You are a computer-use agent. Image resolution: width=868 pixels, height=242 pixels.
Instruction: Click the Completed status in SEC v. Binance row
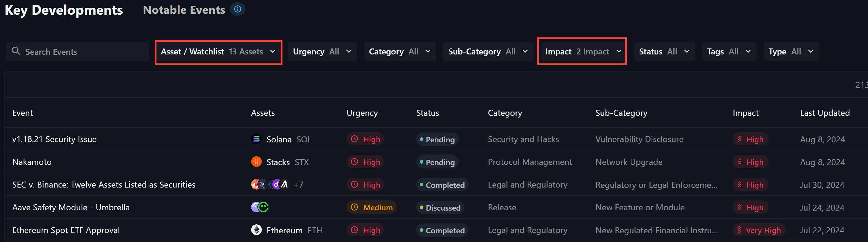point(442,185)
